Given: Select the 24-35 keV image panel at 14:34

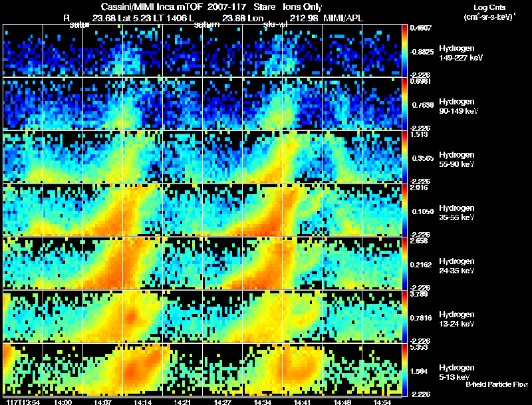Looking at the screenshot, I should coord(262,263).
